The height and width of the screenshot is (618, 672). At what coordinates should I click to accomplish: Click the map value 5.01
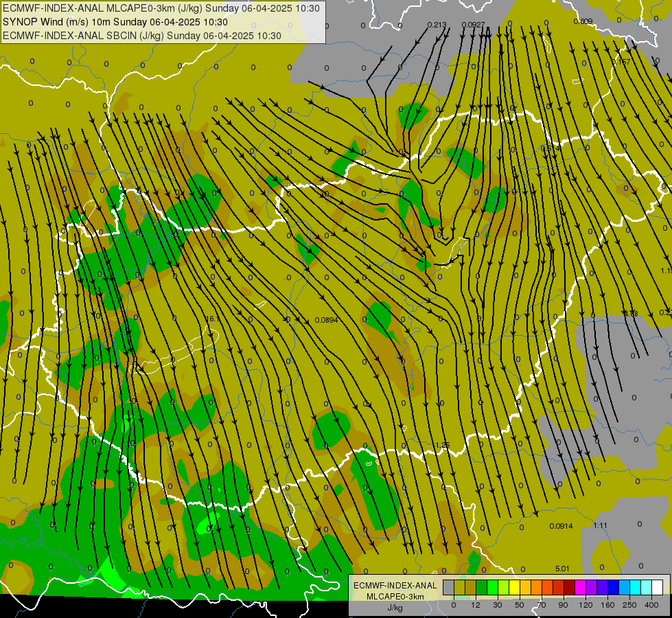(x=562, y=569)
